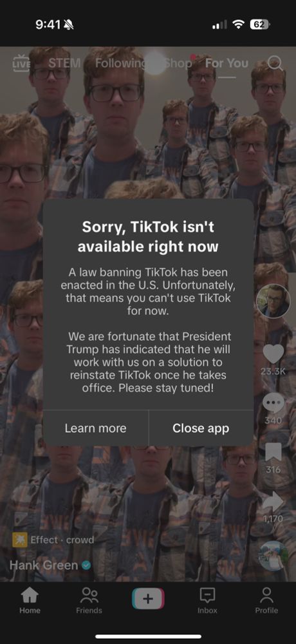296x644 pixels.
Task: Like the video with heart icon
Action: pyautogui.click(x=273, y=354)
